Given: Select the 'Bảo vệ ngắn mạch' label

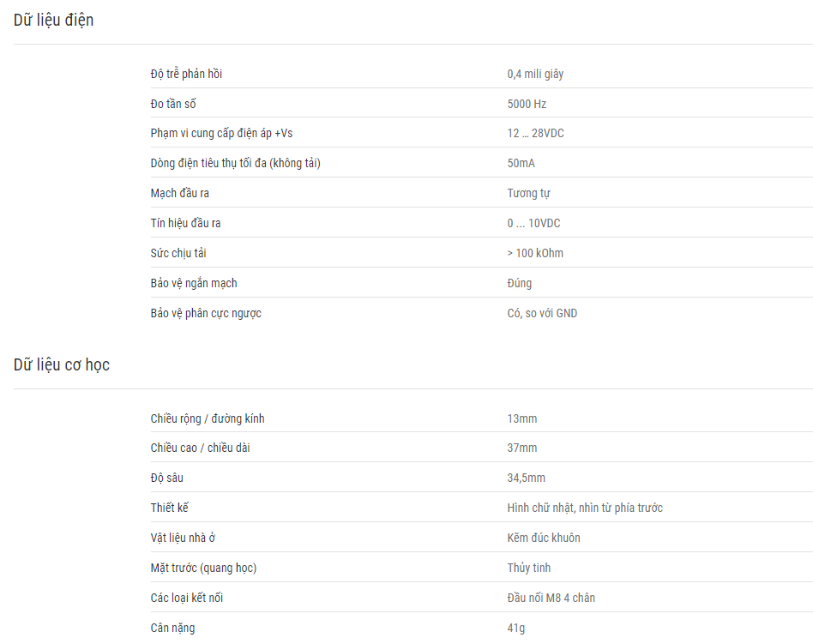Looking at the screenshot, I should click(x=194, y=283).
